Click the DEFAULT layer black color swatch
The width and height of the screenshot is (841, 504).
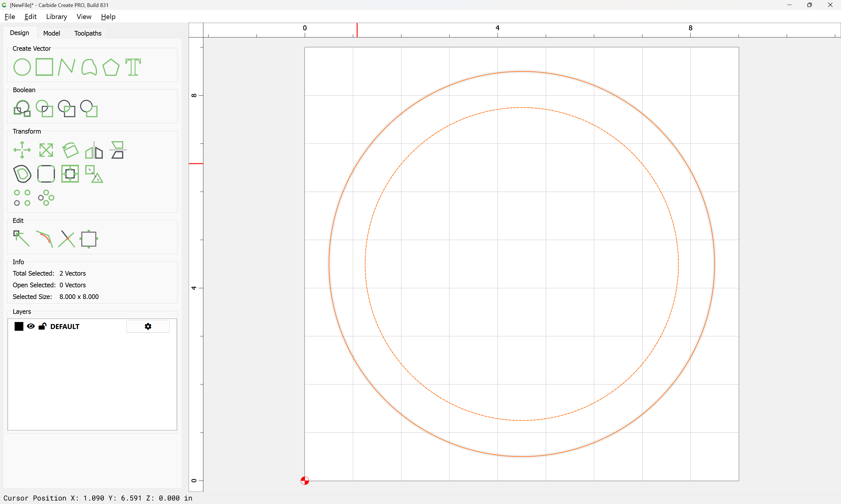click(x=19, y=326)
